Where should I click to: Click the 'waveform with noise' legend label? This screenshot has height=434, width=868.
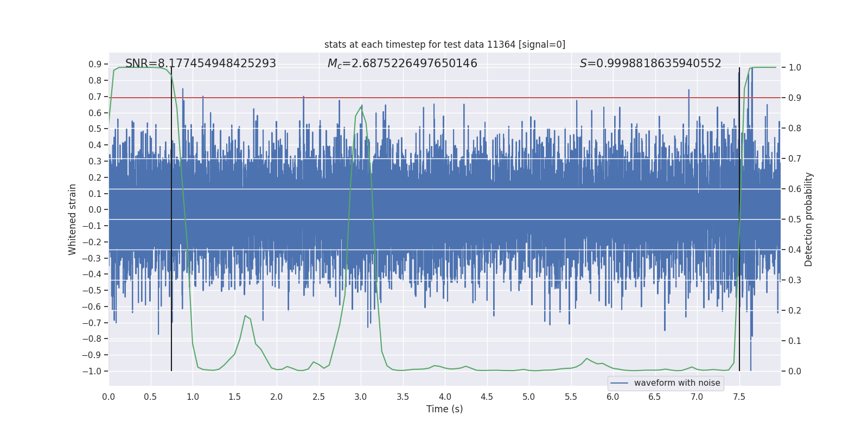tap(676, 383)
